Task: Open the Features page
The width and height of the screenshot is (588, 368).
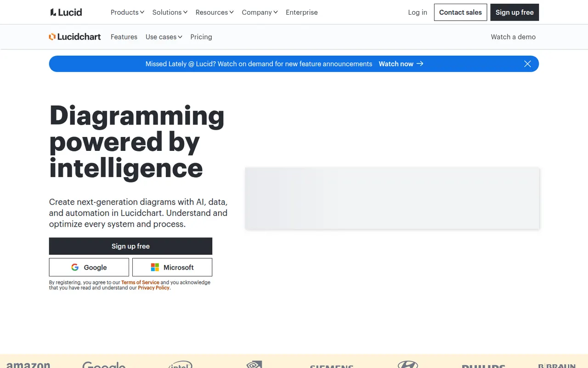Action: click(x=124, y=37)
